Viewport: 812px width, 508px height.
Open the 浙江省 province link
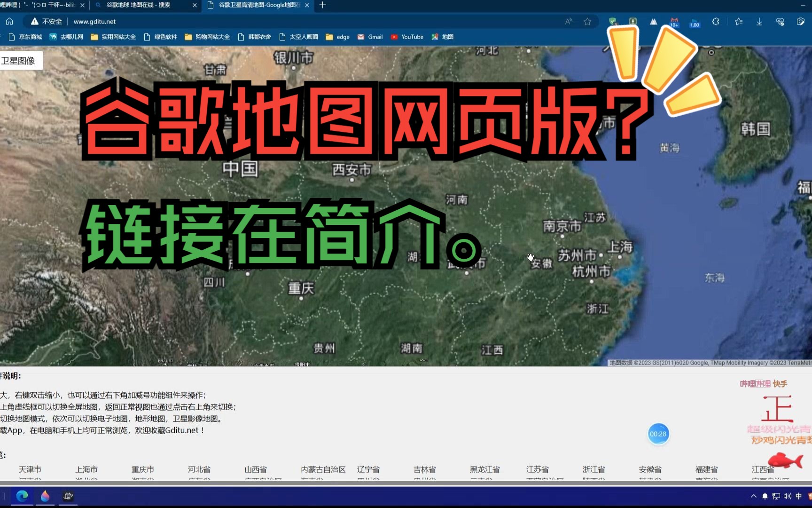(x=594, y=469)
